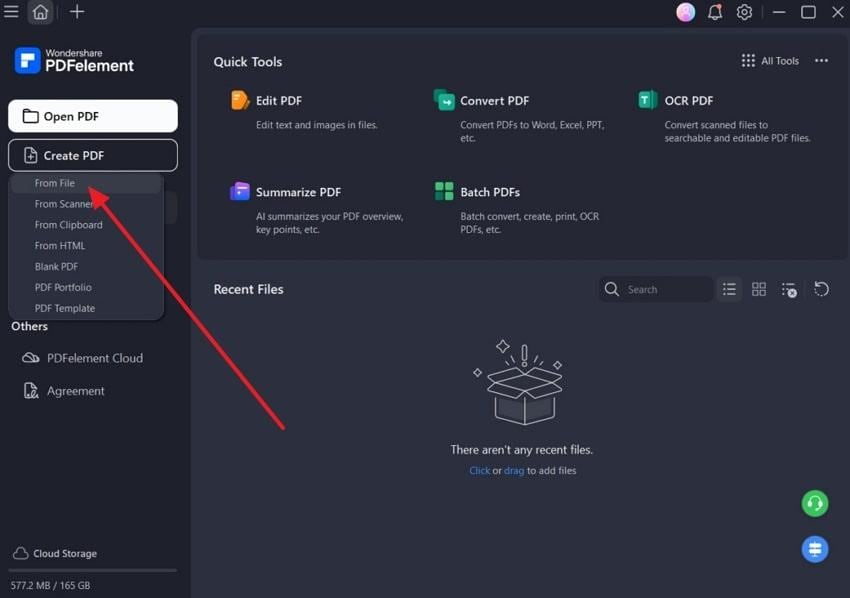Open Cloud Storage label
Screen dimensions: 850x598
click(x=65, y=554)
